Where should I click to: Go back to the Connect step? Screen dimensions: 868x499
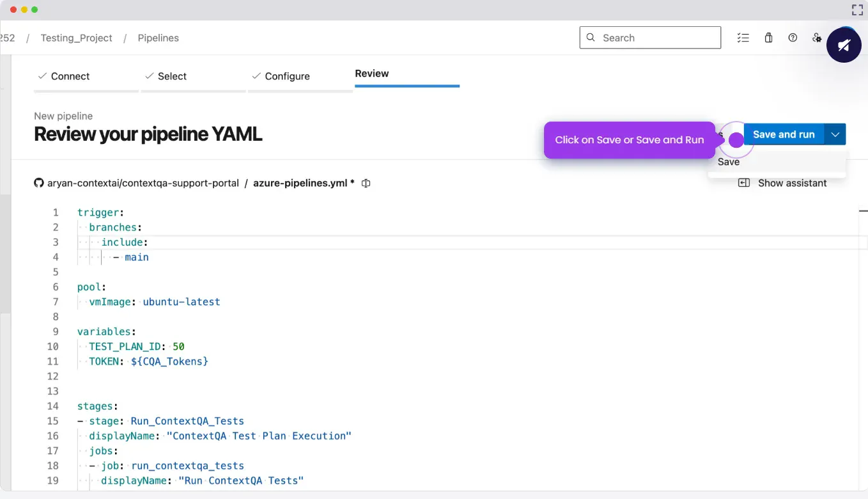[70, 76]
